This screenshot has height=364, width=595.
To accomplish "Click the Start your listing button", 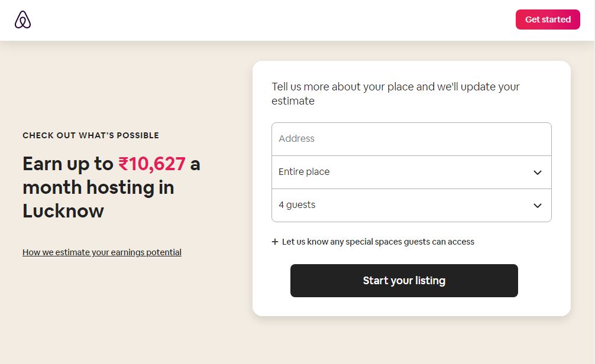I will 404,281.
